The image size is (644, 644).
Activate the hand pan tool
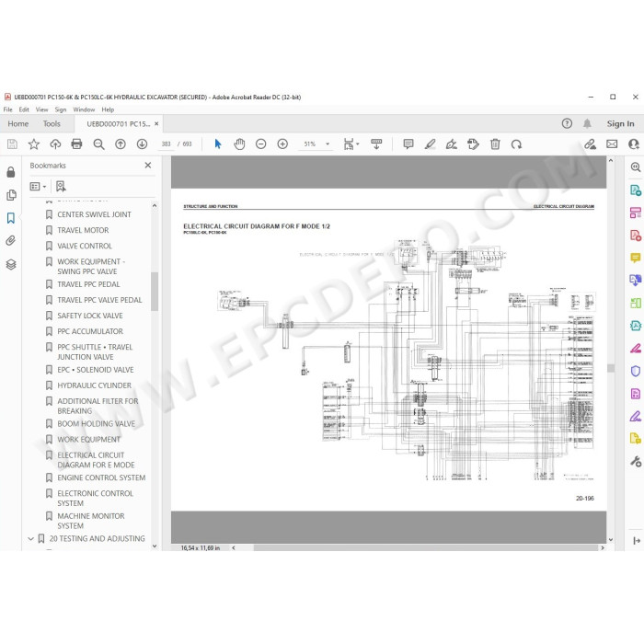(239, 144)
